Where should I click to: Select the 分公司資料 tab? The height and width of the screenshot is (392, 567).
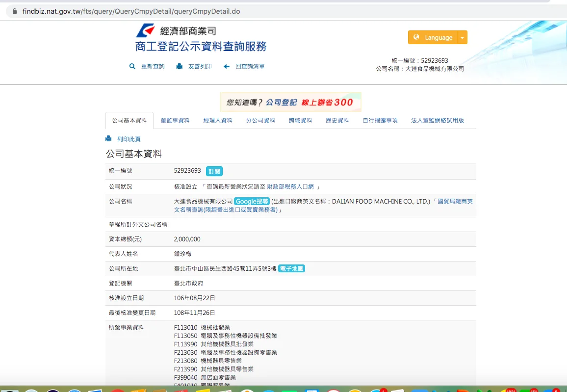(260, 120)
